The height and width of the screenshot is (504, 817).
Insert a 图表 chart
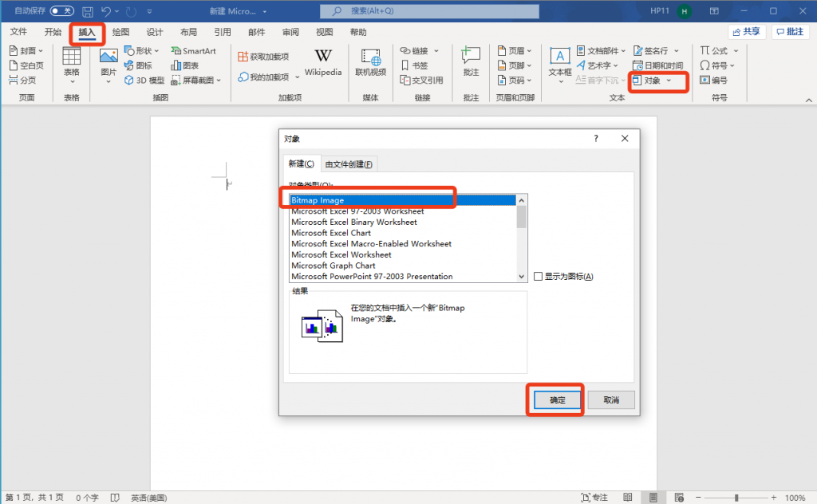pyautogui.click(x=185, y=65)
